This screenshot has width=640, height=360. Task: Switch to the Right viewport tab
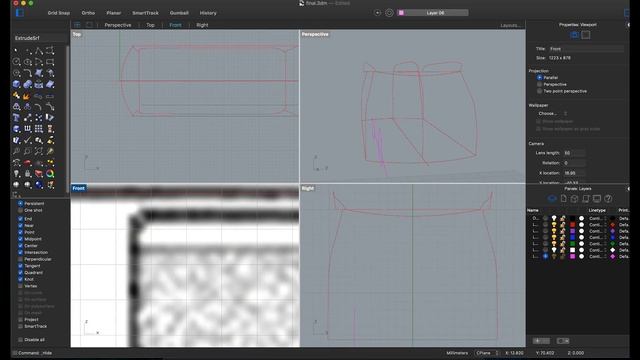[x=202, y=25]
